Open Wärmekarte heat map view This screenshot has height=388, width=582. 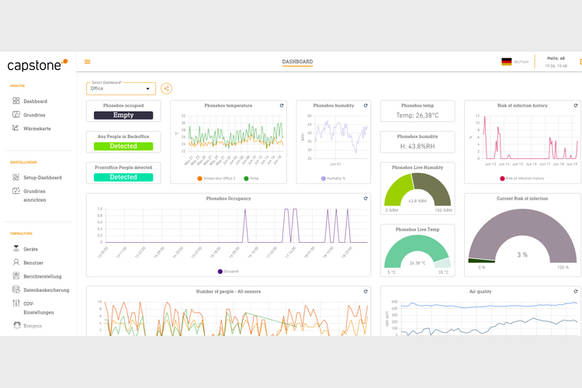point(37,128)
